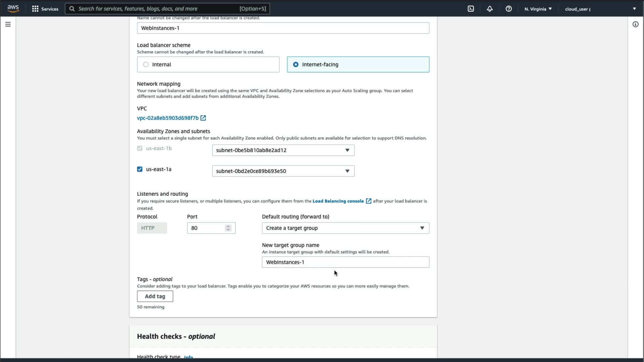The image size is (644, 362).
Task: Open the N. Virginia region menu
Action: [538, 9]
